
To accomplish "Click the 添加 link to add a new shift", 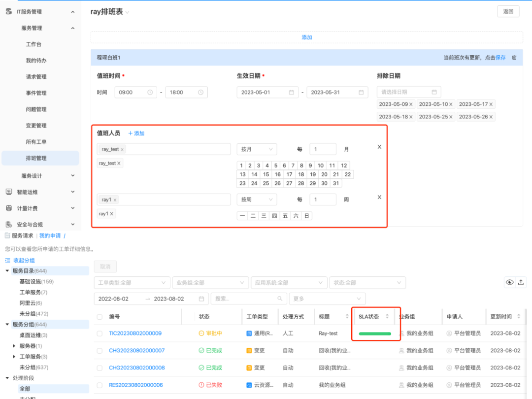I will point(306,36).
